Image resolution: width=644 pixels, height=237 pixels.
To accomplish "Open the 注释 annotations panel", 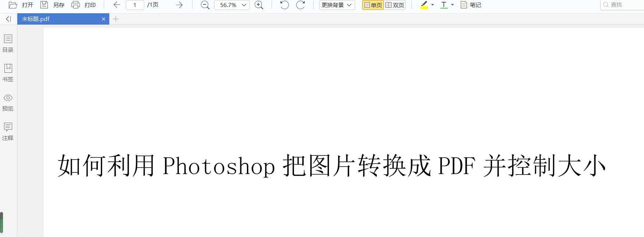I will (x=8, y=132).
